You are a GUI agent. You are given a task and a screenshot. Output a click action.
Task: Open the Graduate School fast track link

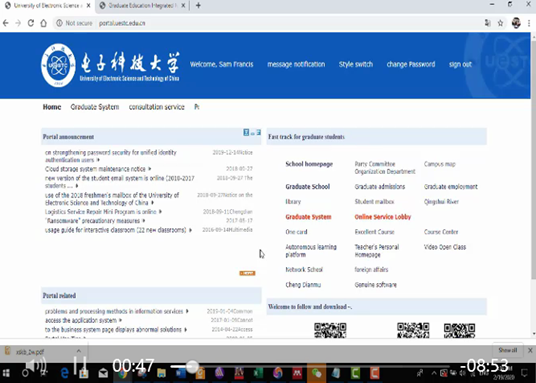[x=308, y=187]
